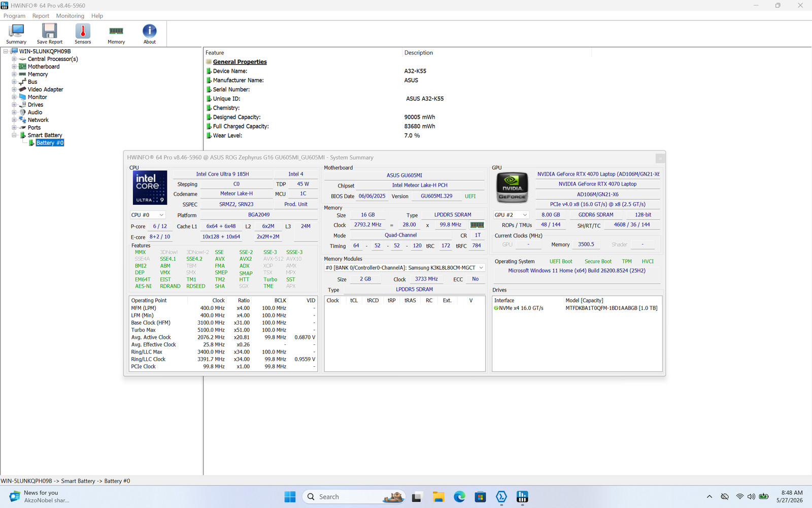Open the memory module bank dropdown
This screenshot has height=508, width=812.
click(404, 268)
